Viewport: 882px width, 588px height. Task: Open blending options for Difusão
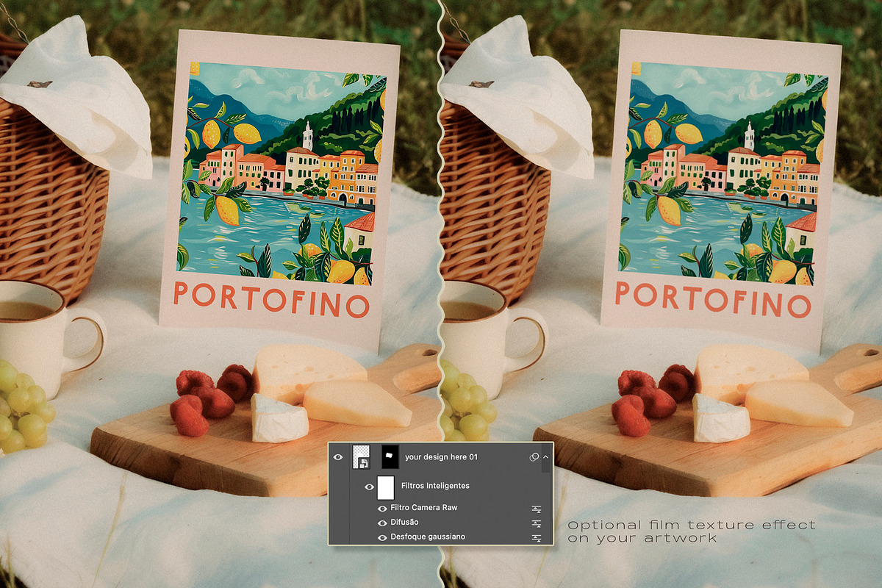[x=537, y=523]
